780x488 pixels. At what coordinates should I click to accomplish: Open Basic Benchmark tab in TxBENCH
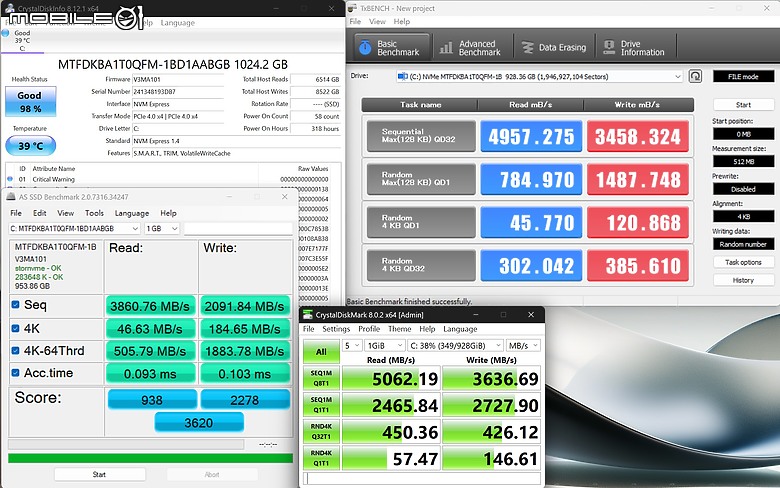(392, 48)
